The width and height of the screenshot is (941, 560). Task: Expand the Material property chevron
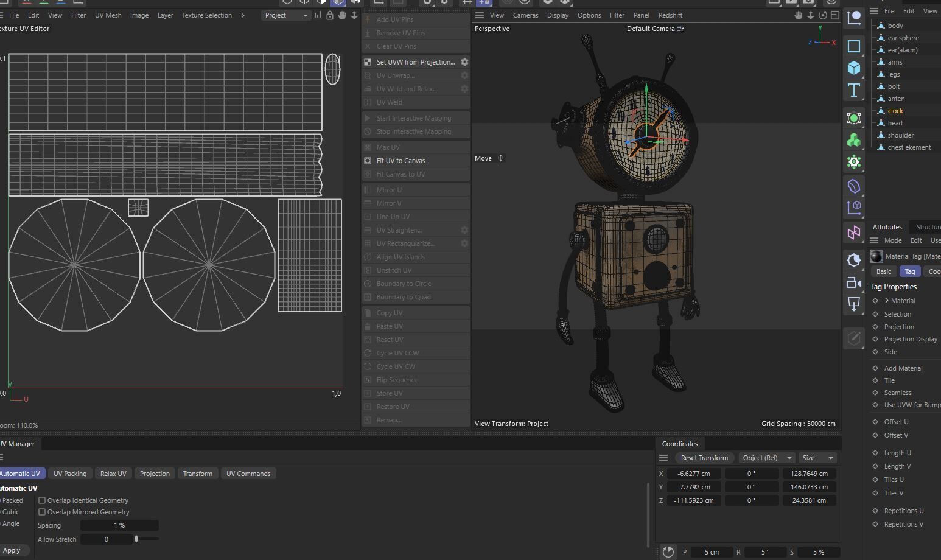tap(887, 301)
